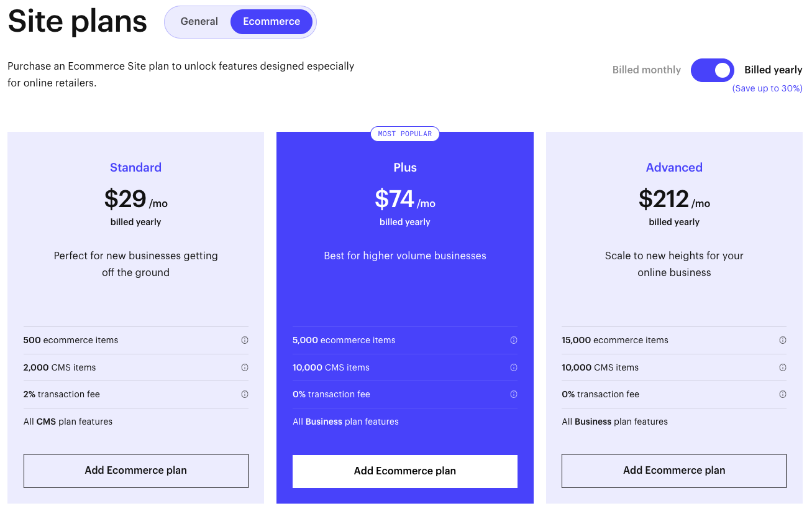Open the Save up to 30% link

[x=767, y=88]
